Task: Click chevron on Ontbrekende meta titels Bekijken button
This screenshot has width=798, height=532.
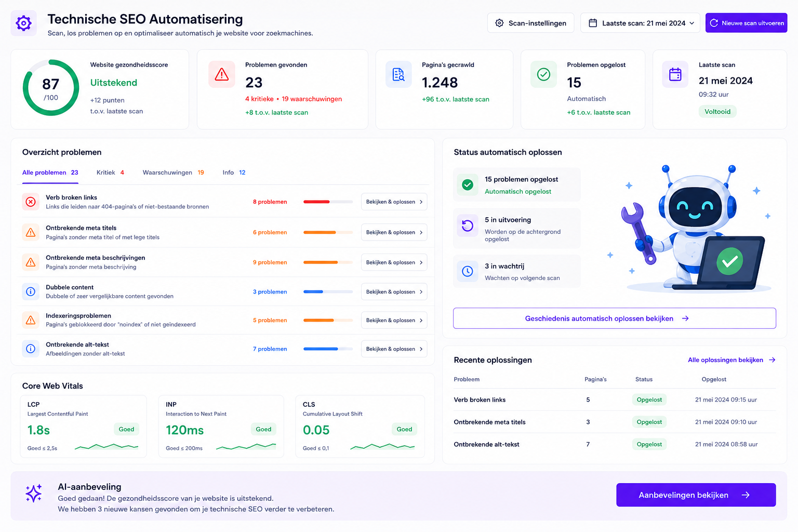Action: [421, 232]
